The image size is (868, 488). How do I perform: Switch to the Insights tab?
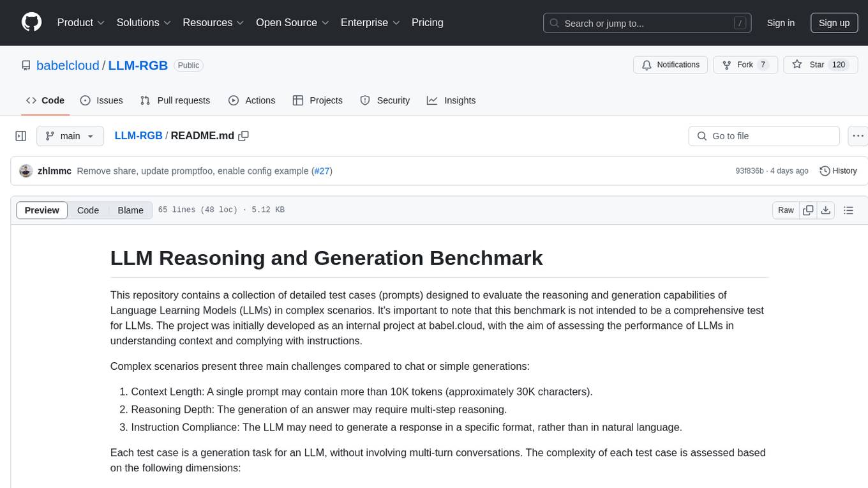pyautogui.click(x=451, y=100)
